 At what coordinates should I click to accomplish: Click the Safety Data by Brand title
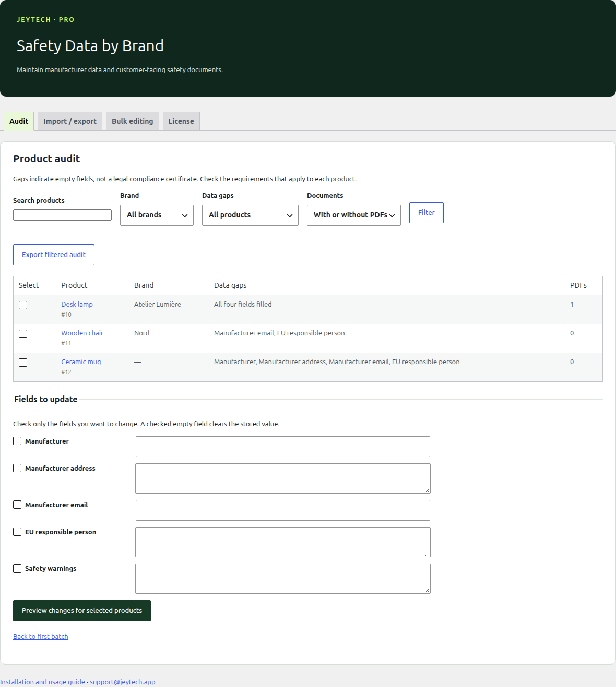pyautogui.click(x=90, y=46)
